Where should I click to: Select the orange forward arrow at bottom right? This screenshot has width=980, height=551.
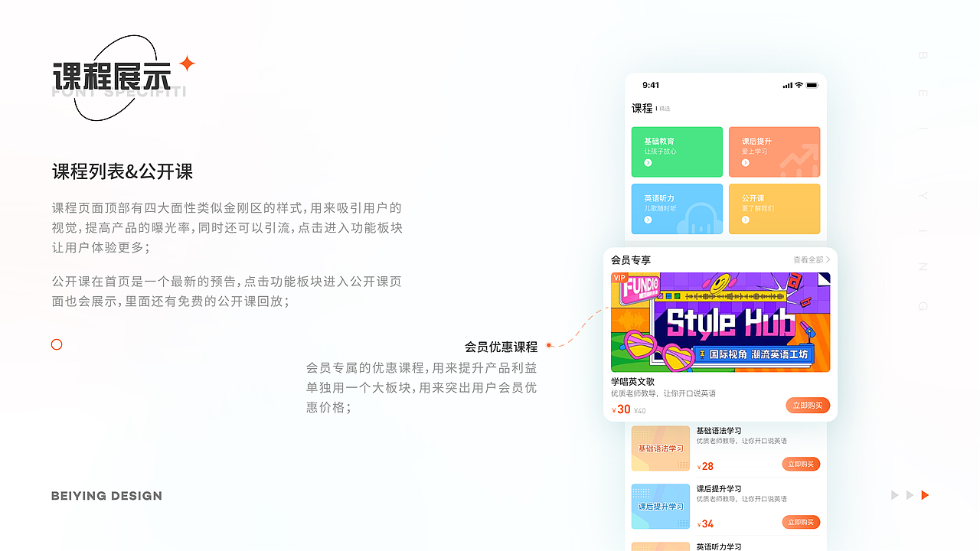(924, 495)
